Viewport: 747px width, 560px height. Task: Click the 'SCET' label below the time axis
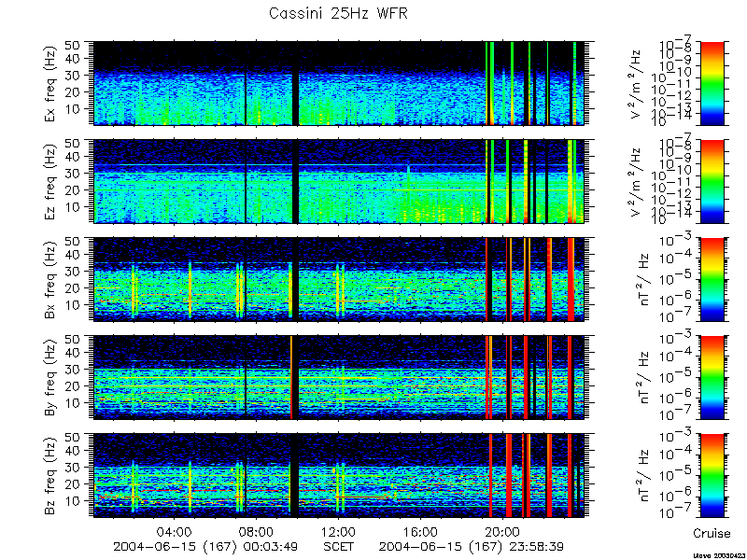tap(338, 546)
